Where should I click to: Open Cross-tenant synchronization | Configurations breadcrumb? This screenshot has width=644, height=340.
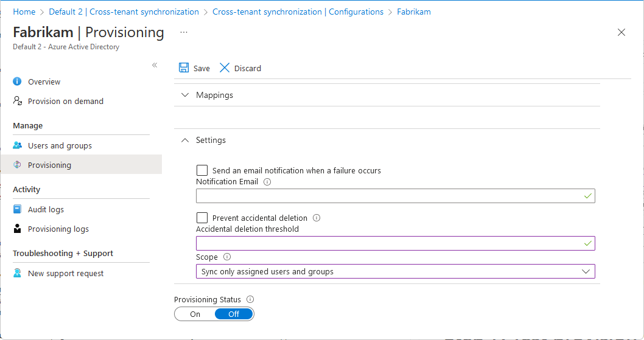(298, 12)
